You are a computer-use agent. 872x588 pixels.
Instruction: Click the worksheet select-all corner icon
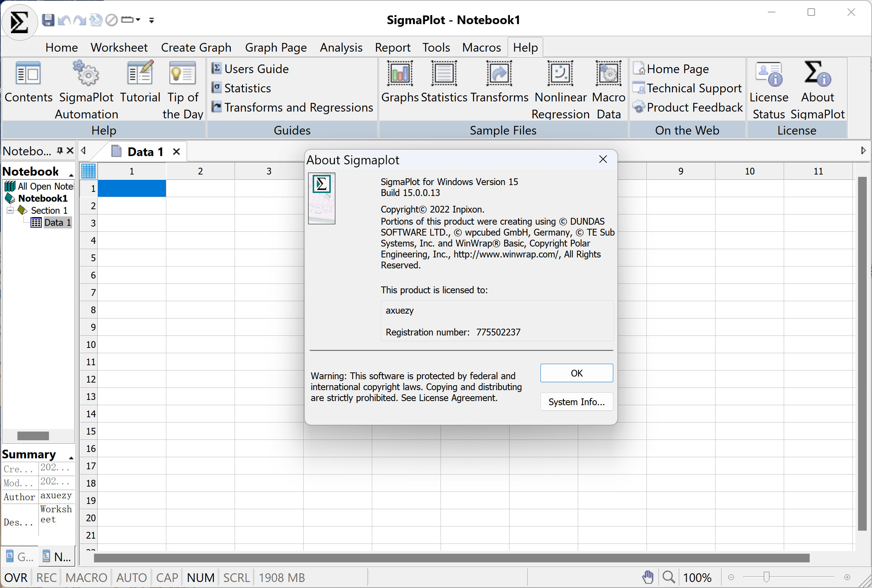tap(88, 171)
